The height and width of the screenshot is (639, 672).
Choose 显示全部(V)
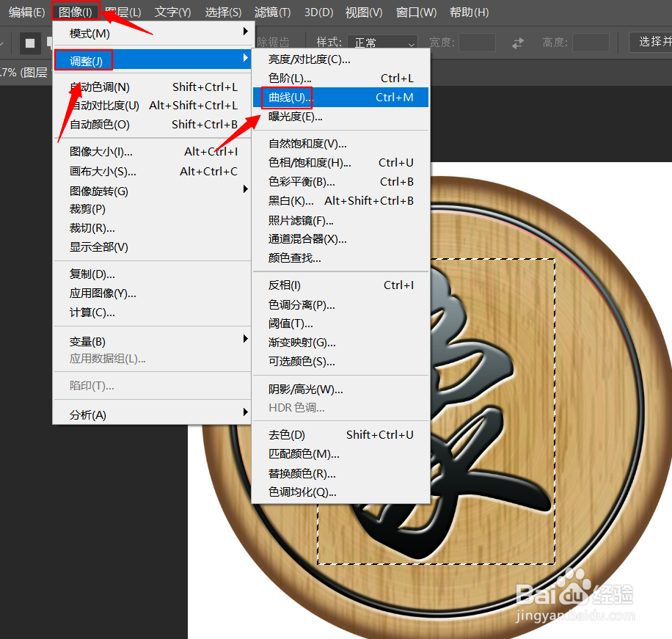[152, 247]
